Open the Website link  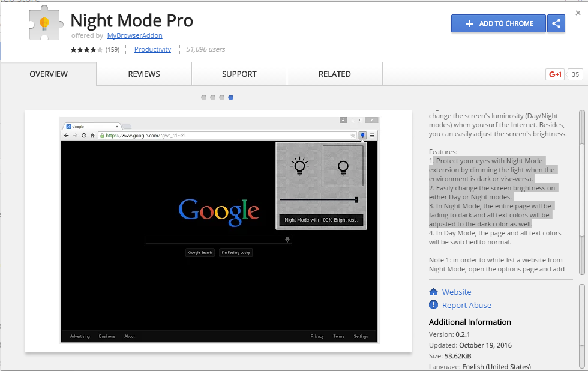[x=457, y=292]
